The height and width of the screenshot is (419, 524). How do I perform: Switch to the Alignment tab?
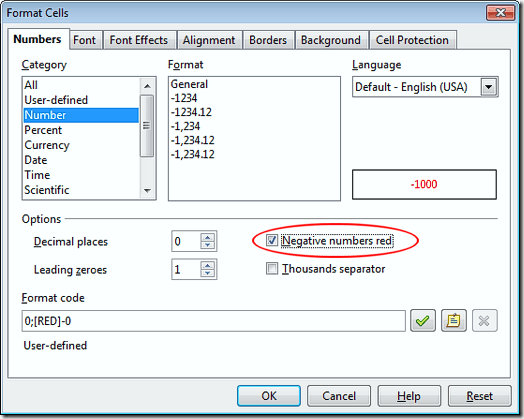tap(209, 40)
